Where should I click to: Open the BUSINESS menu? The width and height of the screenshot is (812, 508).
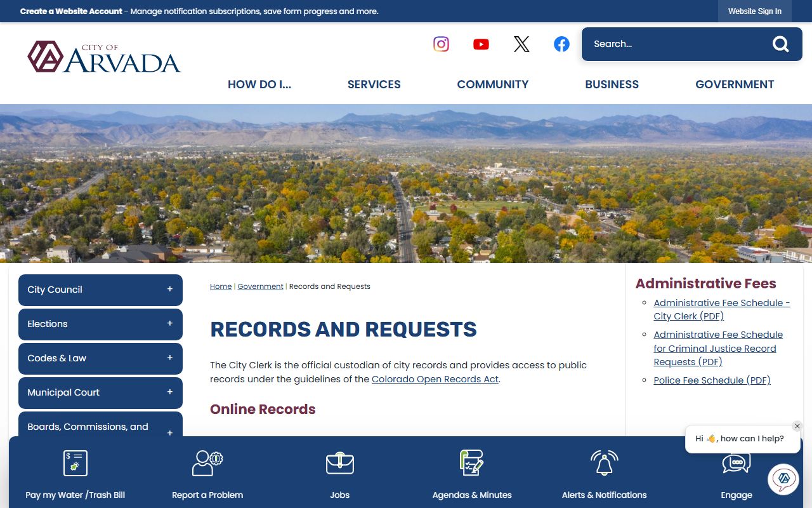[x=612, y=84]
